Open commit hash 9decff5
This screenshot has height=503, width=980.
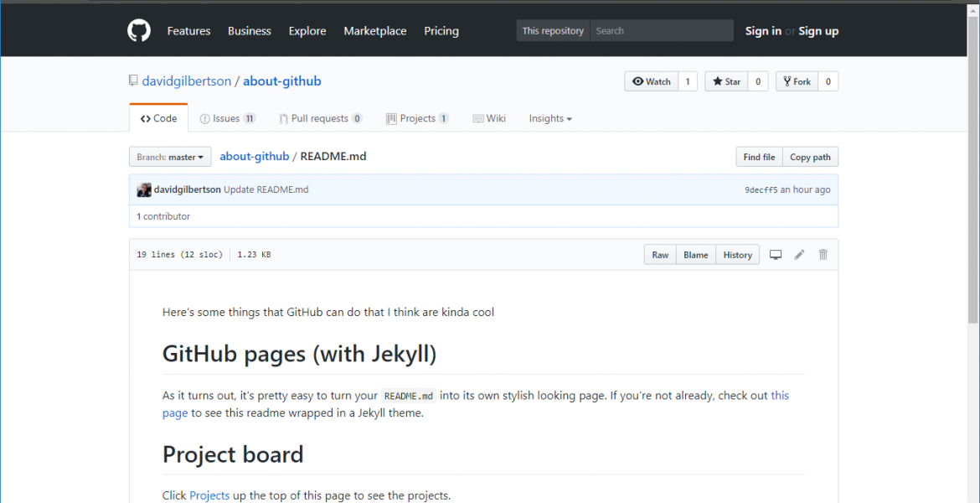[761, 189]
